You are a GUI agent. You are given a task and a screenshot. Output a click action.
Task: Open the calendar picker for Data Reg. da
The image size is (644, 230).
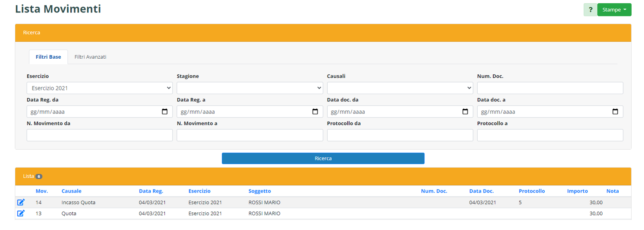pyautogui.click(x=164, y=111)
